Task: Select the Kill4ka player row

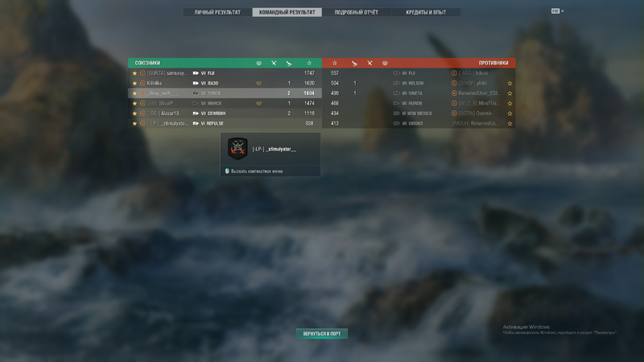Action: (x=225, y=83)
